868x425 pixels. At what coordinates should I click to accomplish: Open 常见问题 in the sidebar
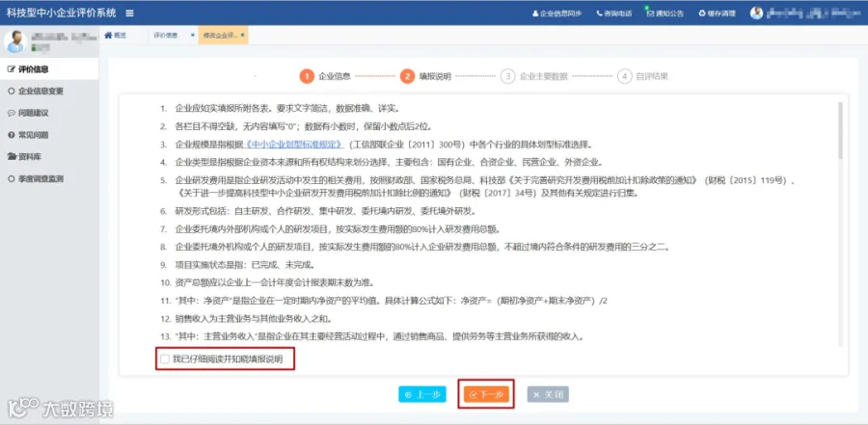tap(49, 135)
